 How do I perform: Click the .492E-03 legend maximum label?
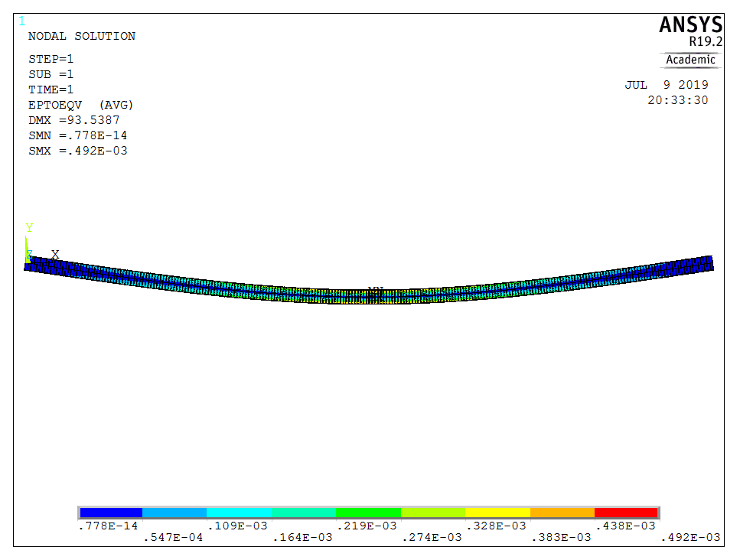pos(690,537)
